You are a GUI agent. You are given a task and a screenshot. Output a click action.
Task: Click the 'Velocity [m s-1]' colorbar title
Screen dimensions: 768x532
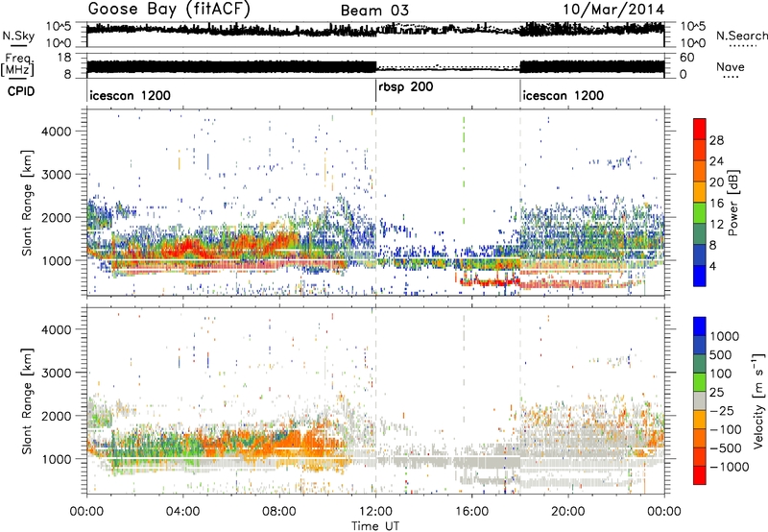(758, 400)
